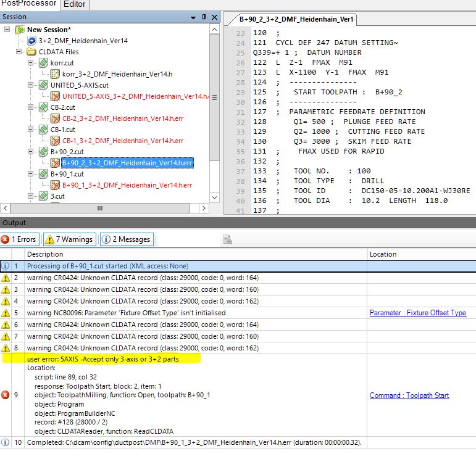
Task: Click the Description column header
Action: [x=196, y=254]
